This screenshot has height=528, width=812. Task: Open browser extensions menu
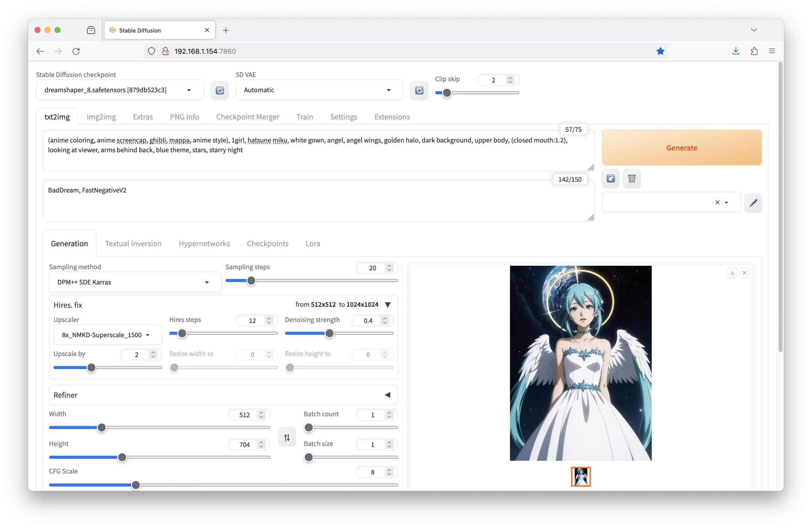(x=754, y=51)
